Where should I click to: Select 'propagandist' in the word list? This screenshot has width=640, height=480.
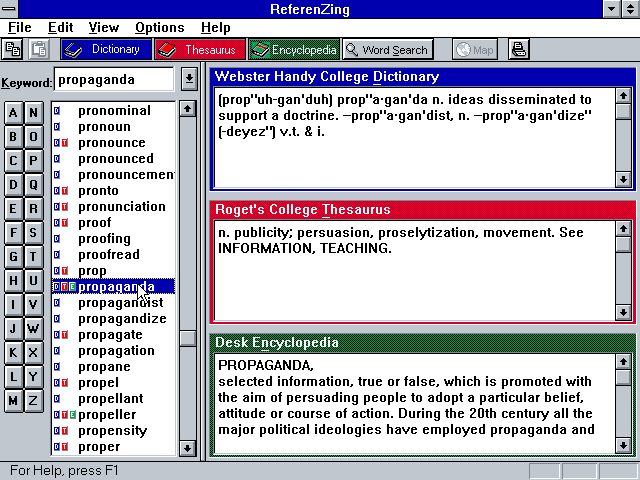click(x=114, y=302)
